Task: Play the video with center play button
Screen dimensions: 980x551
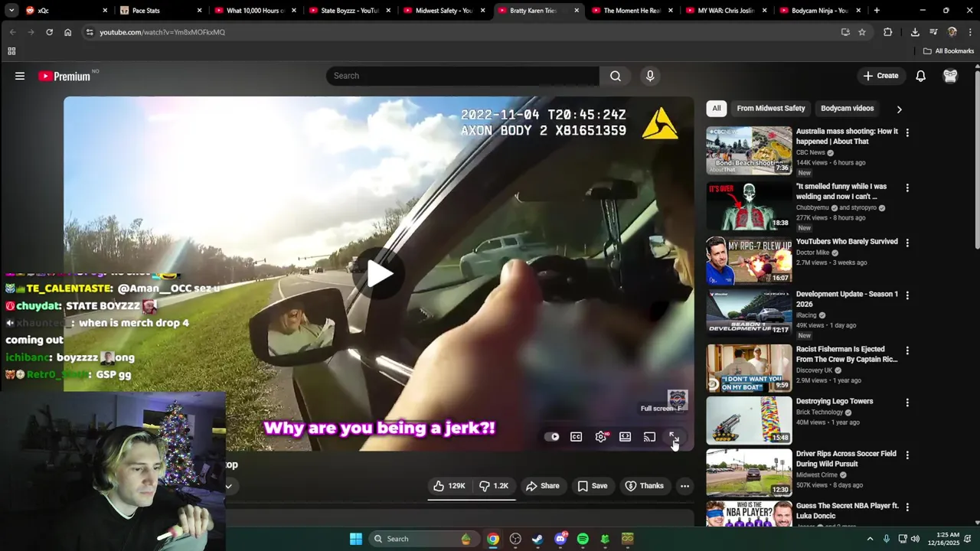Action: [379, 273]
